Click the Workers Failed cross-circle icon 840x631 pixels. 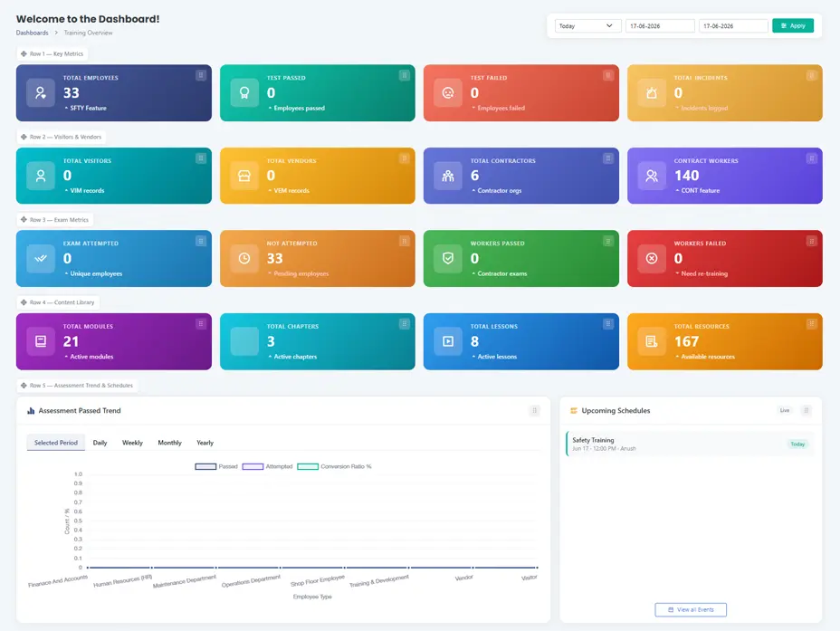click(652, 259)
